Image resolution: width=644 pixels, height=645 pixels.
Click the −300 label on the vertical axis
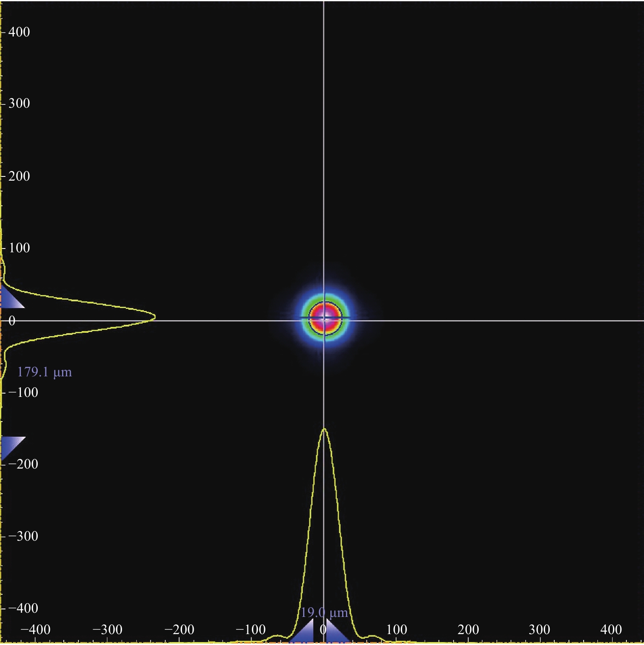point(23,536)
